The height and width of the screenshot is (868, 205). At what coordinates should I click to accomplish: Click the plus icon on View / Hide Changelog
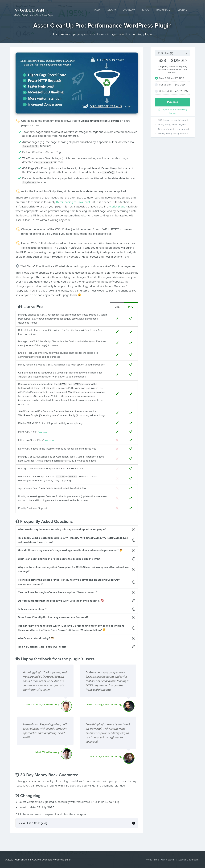click(x=134, y=823)
